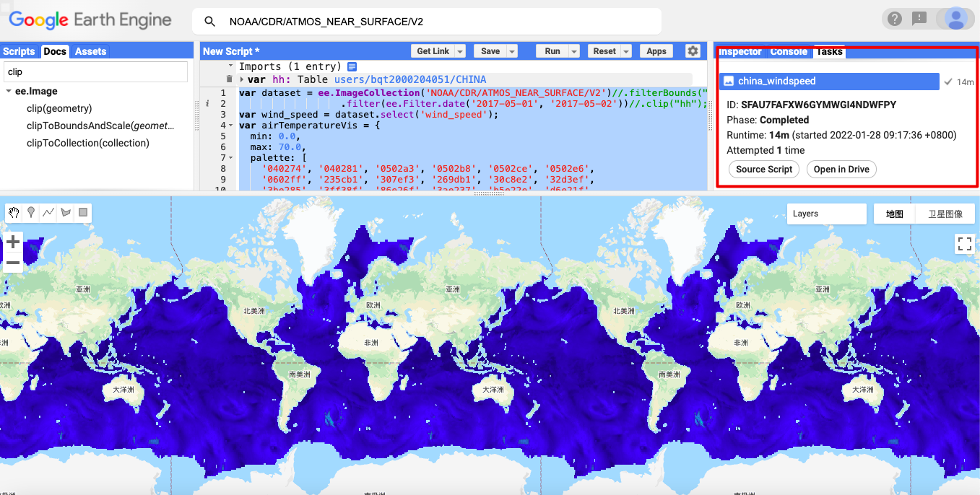View Source Script of china_windspeed task
The image size is (980, 495).
click(x=763, y=169)
